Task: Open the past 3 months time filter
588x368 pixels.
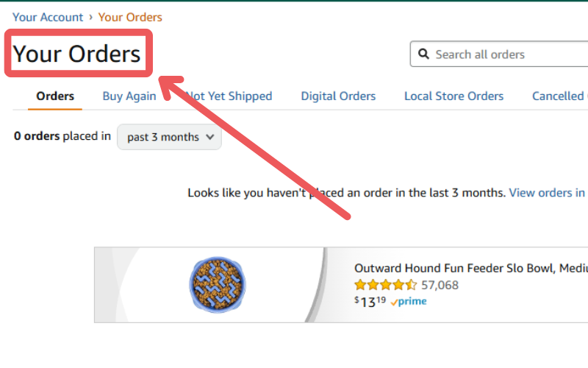Action: point(170,137)
